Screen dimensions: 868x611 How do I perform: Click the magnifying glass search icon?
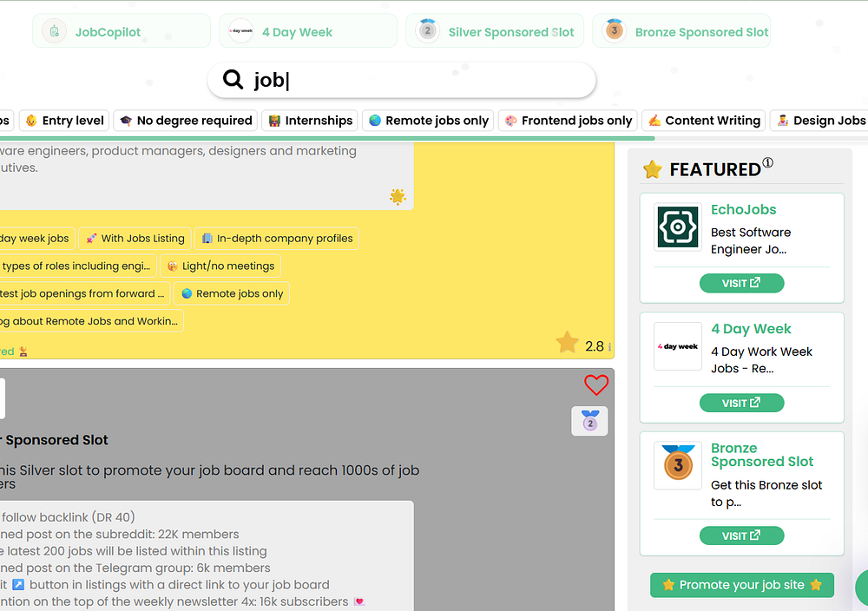[233, 80]
